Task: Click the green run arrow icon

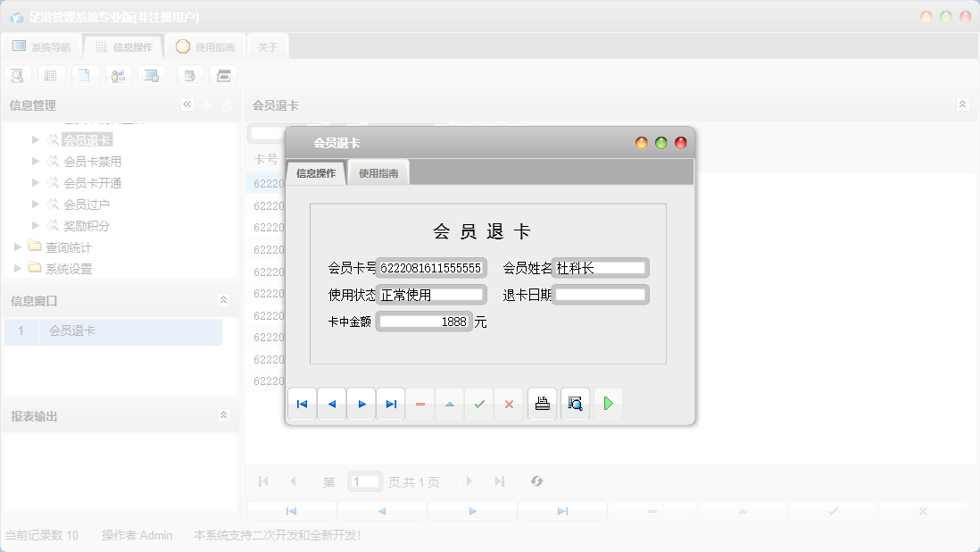Action: click(x=609, y=403)
